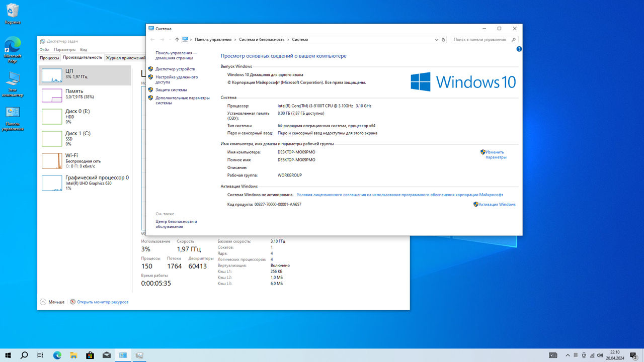Select Диск 0 (E:) performance item
Image resolution: width=644 pixels, height=362 pixels.
click(x=85, y=116)
